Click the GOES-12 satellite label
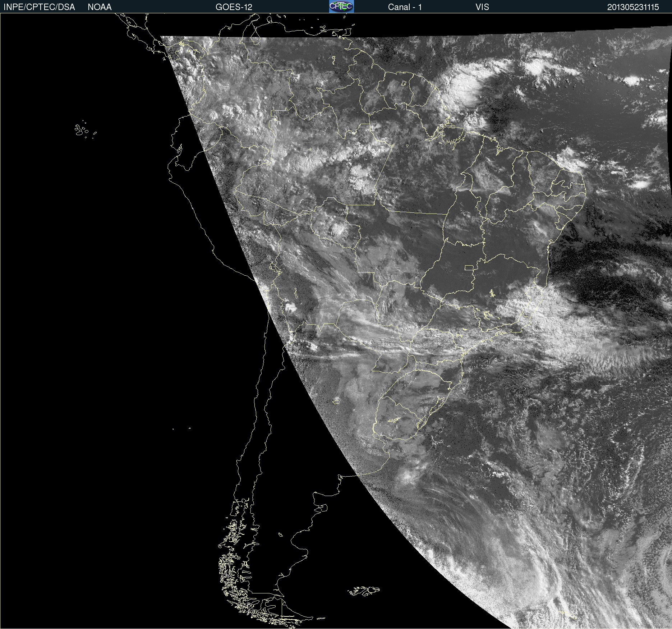This screenshot has width=672, height=629. point(234,7)
